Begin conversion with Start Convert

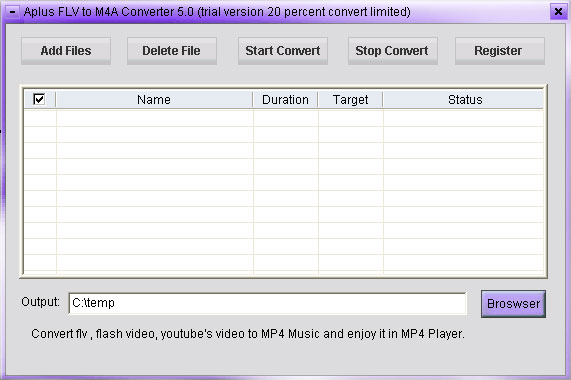click(283, 51)
